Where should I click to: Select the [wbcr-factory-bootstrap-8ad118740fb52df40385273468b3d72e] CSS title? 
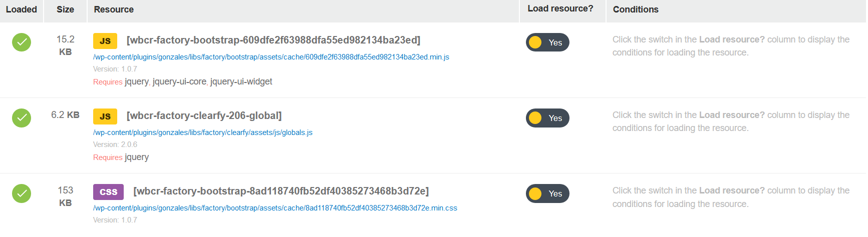281,191
